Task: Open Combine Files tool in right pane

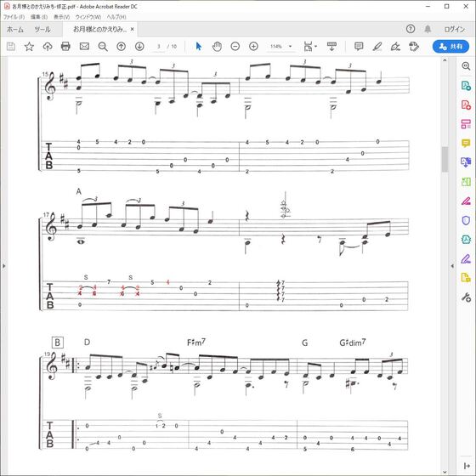Action: tap(466, 162)
